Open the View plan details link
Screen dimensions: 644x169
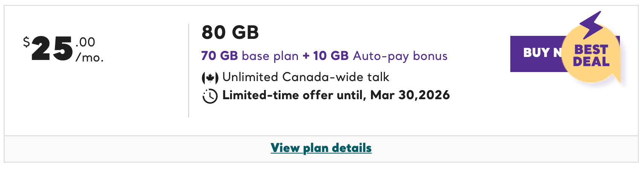click(x=321, y=148)
